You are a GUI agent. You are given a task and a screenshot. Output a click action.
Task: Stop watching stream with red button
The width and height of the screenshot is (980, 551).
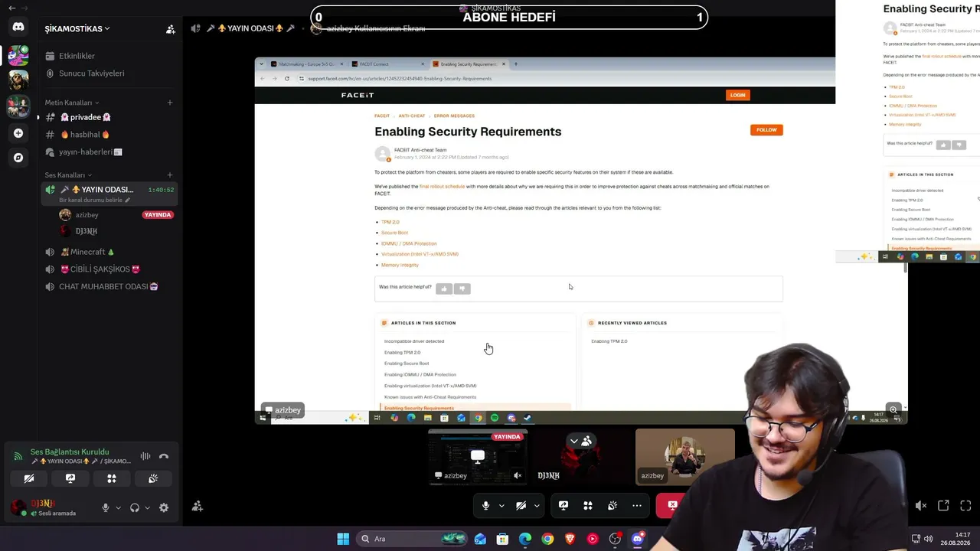click(672, 506)
